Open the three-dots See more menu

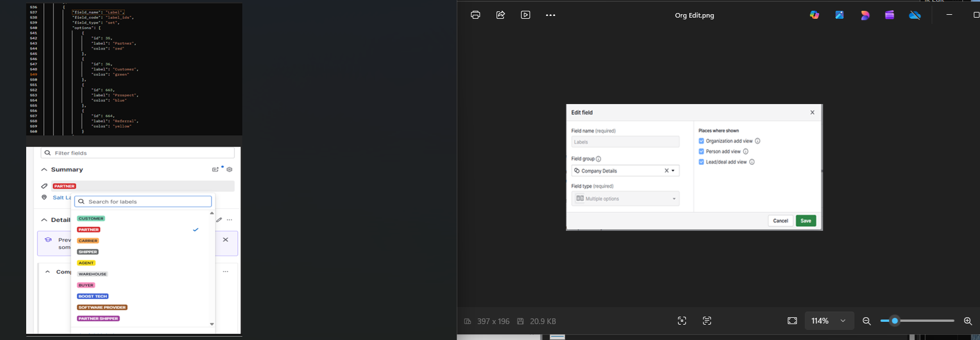click(551, 15)
